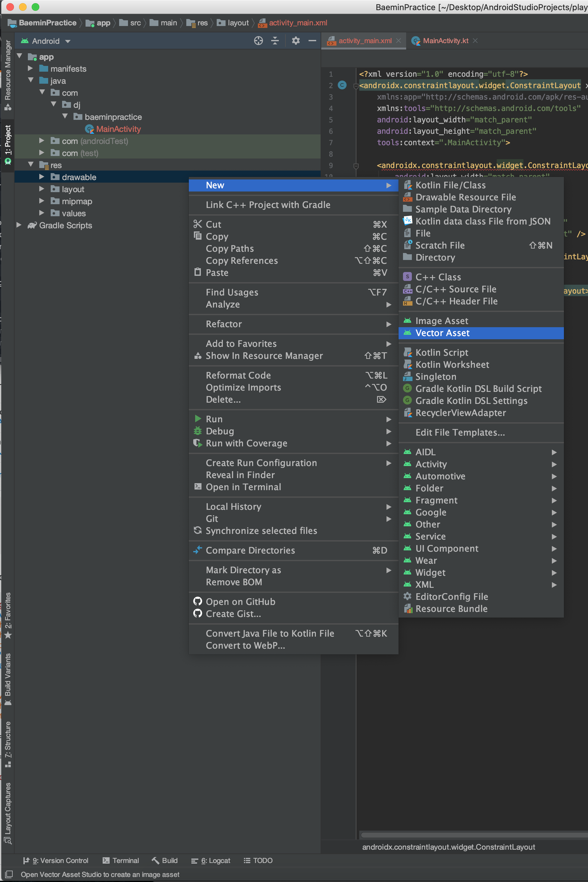Close the activity_main.xml tab
The height and width of the screenshot is (882, 588).
coord(399,41)
